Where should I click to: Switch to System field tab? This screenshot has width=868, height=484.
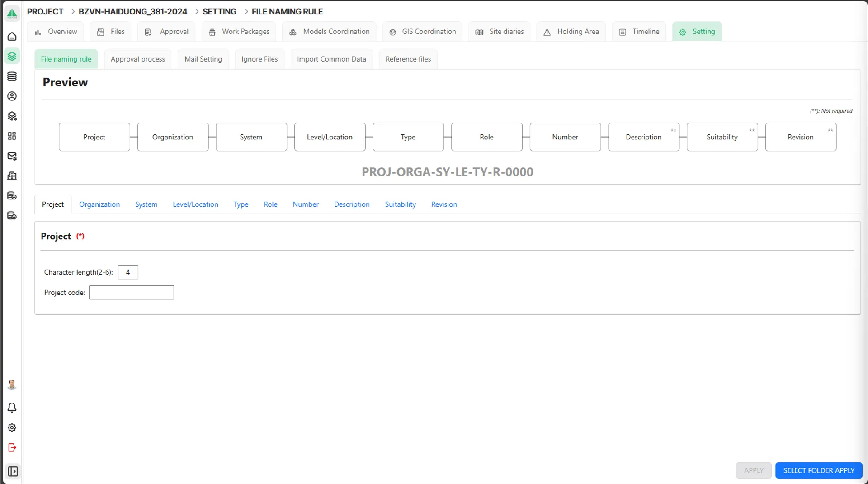coord(146,204)
